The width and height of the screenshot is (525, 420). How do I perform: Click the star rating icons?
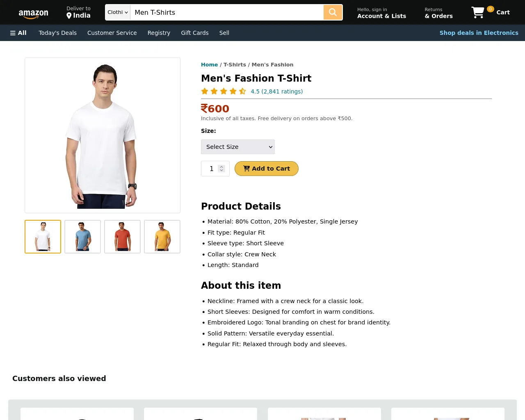(x=224, y=91)
